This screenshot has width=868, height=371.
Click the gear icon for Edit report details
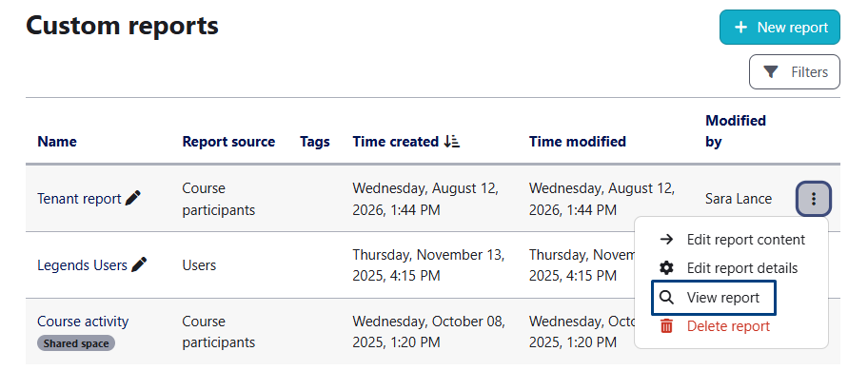coord(667,268)
